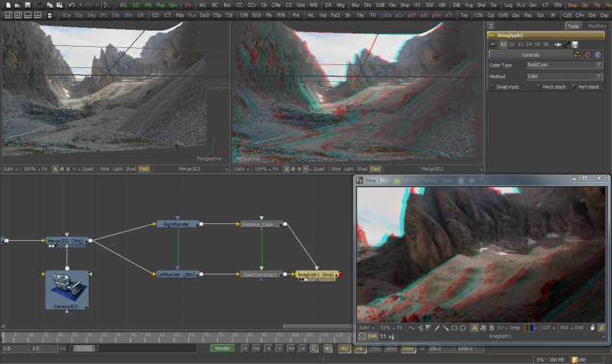
Task: Add a Renderer 3D (3Rn) tool
Action: click(128, 15)
